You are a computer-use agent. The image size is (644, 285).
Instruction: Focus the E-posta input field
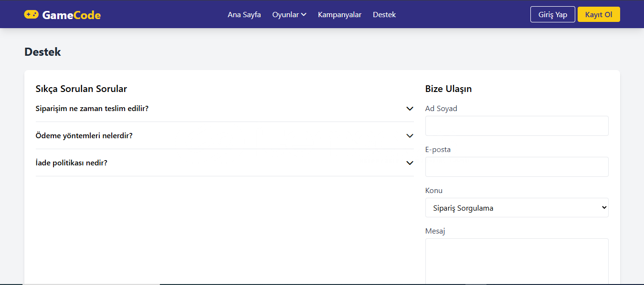(517, 167)
